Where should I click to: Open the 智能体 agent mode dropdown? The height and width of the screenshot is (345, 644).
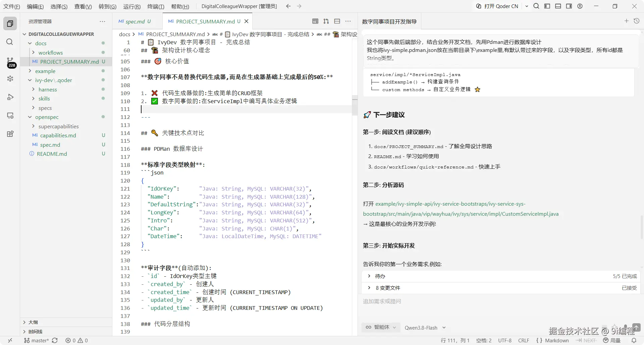pos(381,327)
